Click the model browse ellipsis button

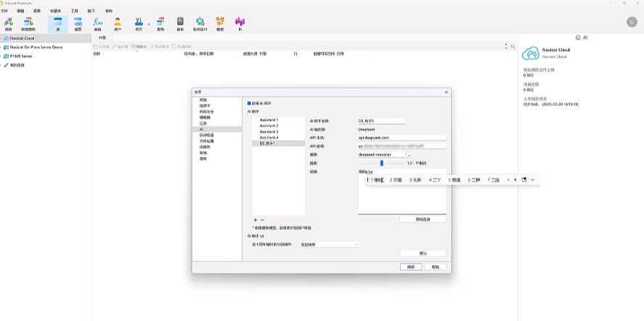pyautogui.click(x=409, y=155)
